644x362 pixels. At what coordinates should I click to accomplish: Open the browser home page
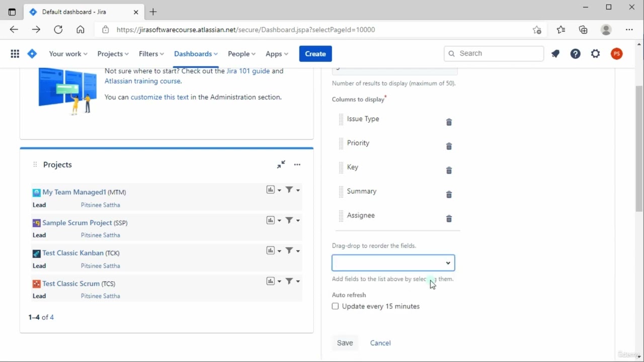(x=80, y=30)
